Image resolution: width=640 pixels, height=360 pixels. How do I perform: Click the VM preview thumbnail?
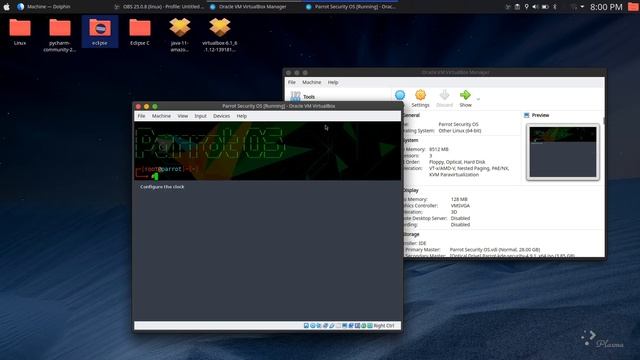(x=563, y=151)
